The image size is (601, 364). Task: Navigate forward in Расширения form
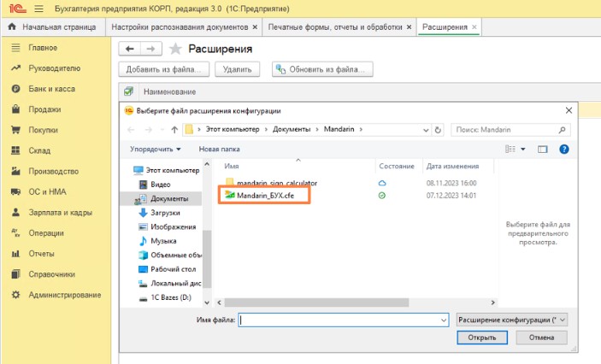(x=151, y=49)
